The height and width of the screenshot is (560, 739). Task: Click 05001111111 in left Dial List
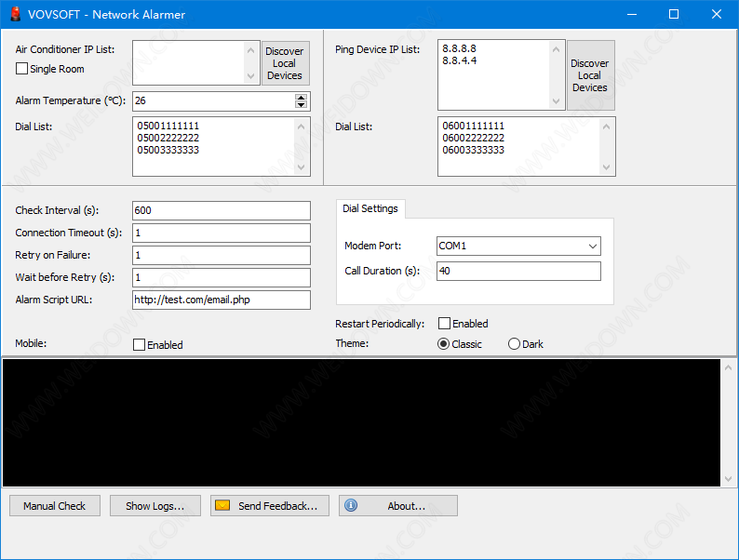(x=168, y=126)
